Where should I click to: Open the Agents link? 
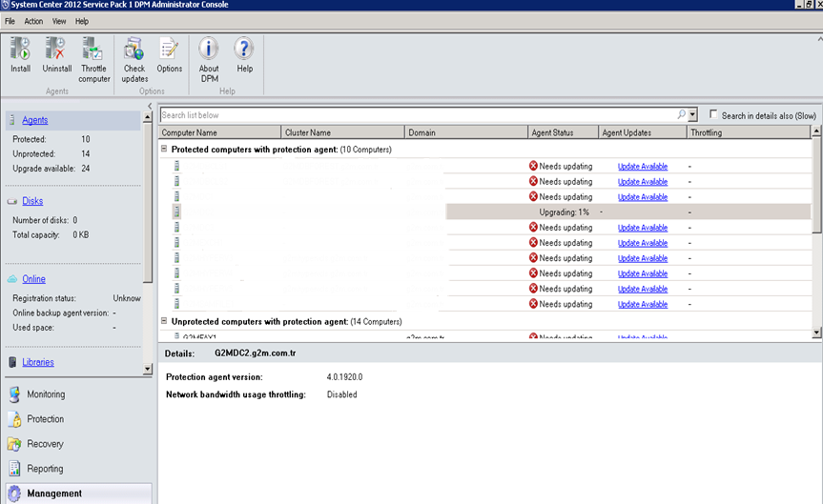click(34, 120)
